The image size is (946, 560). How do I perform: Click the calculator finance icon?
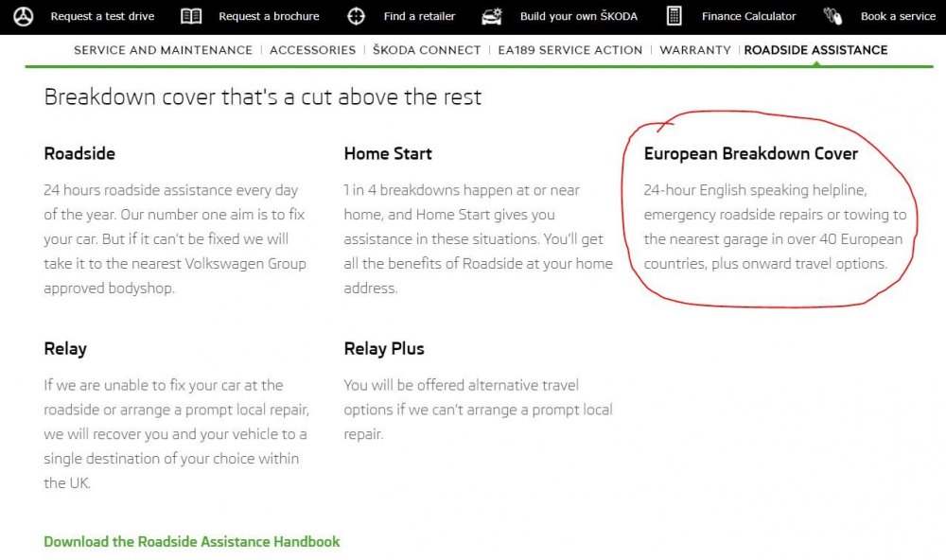[x=674, y=16]
